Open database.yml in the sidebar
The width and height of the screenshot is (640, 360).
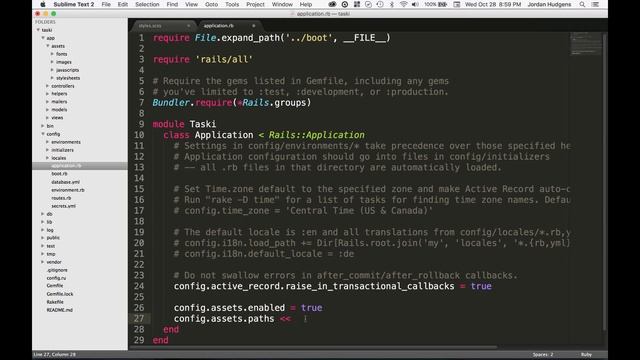click(x=65, y=182)
